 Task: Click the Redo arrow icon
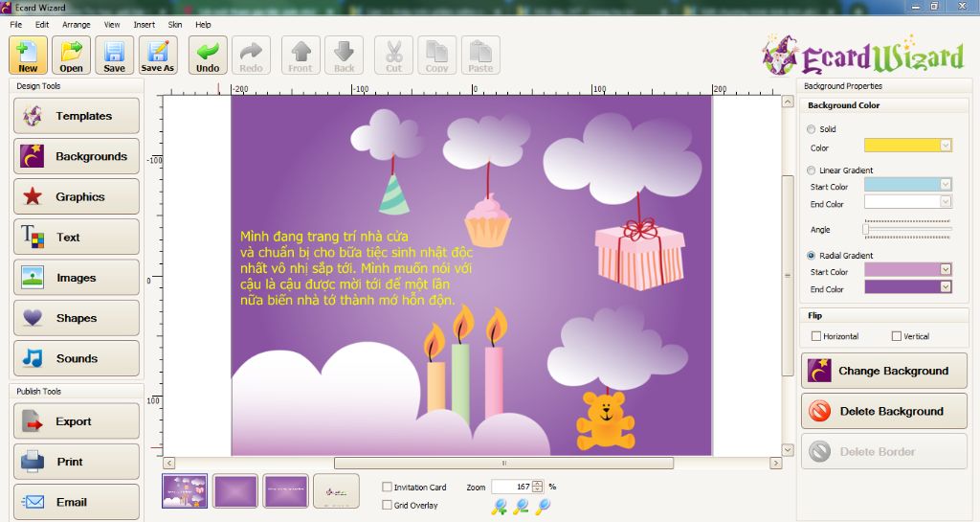(251, 55)
